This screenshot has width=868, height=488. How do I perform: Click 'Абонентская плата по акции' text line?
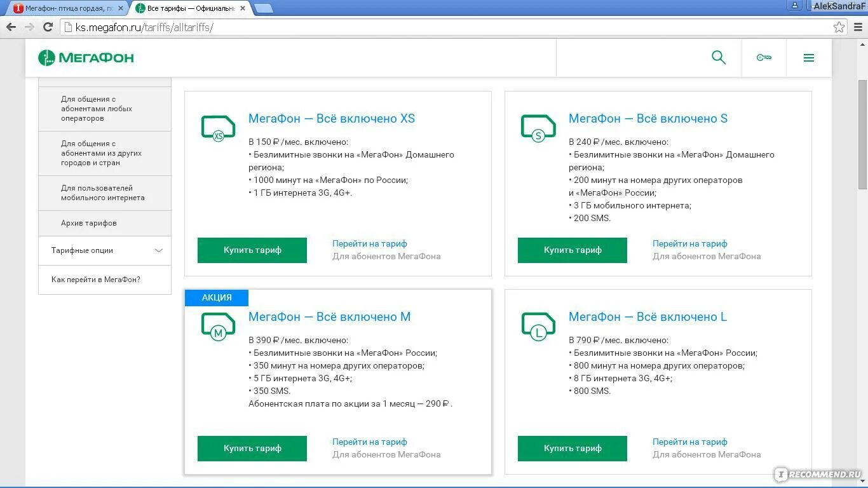tap(350, 403)
